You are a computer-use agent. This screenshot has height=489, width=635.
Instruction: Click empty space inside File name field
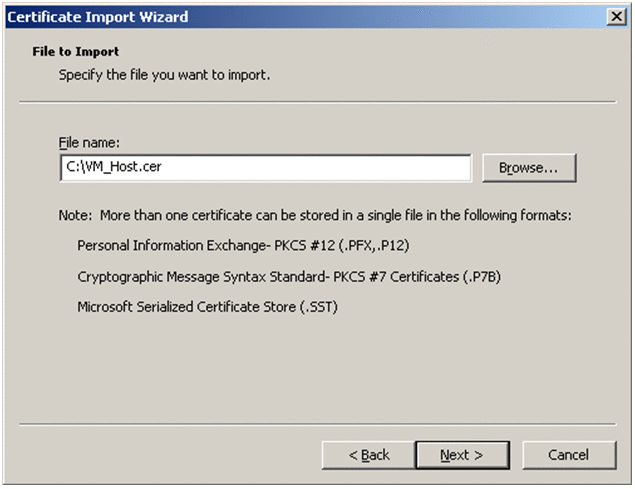(330, 168)
